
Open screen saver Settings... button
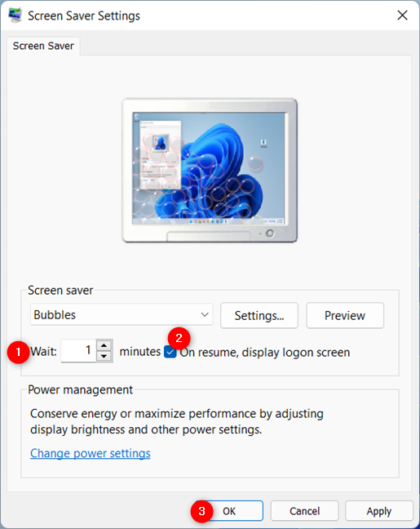[259, 315]
